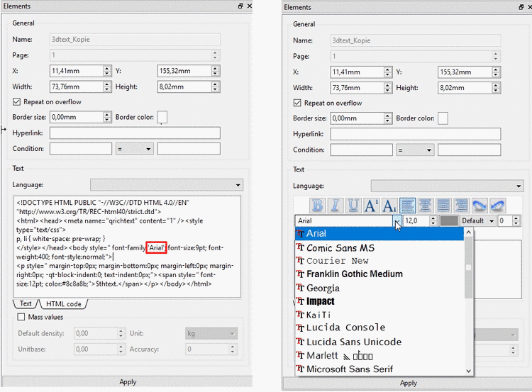The image size is (532, 392).
Task: Click Hyperlink field in left panel
Action: 135,133
